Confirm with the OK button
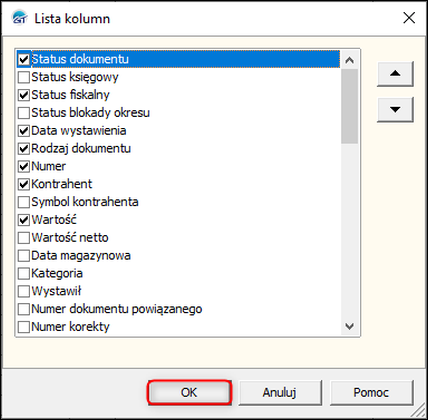Screen dimensions: 428x420 pos(189,392)
